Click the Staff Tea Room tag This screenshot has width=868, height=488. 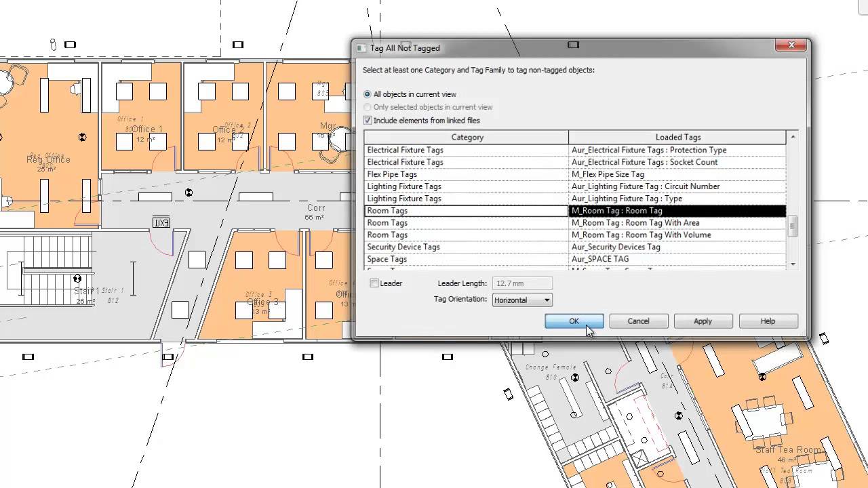point(788,454)
